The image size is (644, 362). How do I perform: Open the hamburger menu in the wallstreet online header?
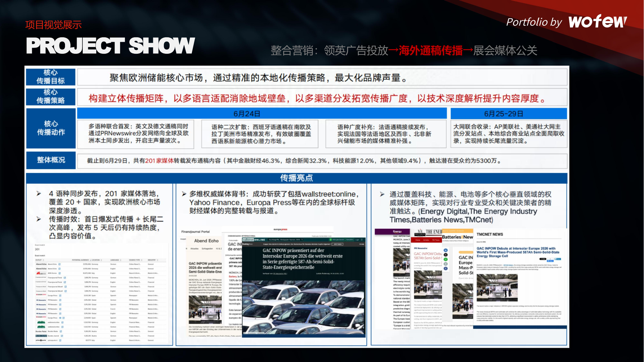362,240
